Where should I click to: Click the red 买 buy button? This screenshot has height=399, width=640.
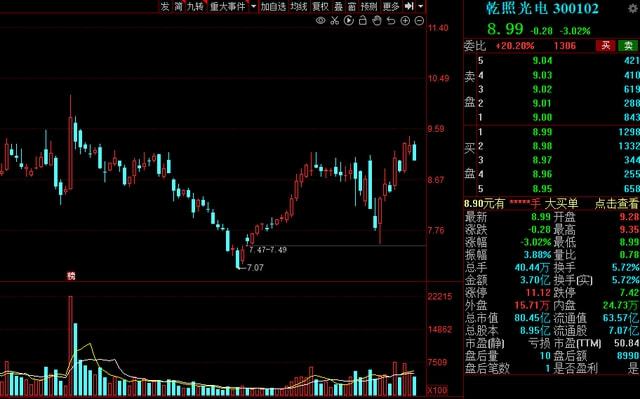coord(606,45)
